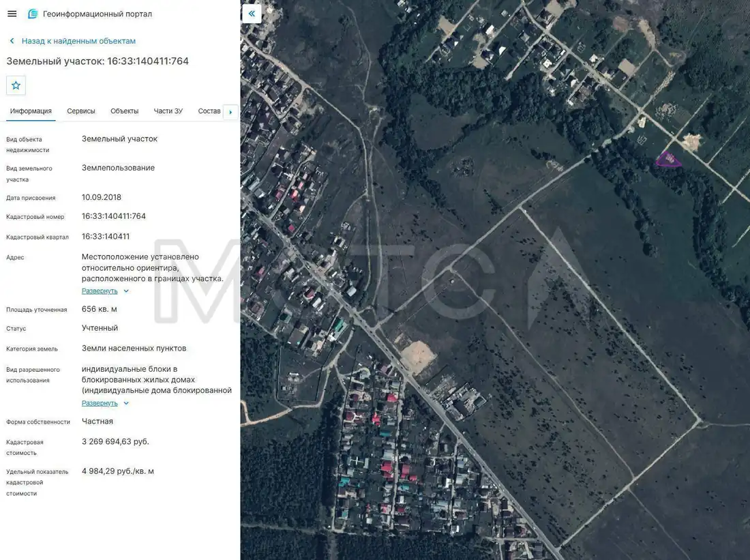
Task: Click the Вид объекта недвижимости label
Action: click(x=28, y=145)
